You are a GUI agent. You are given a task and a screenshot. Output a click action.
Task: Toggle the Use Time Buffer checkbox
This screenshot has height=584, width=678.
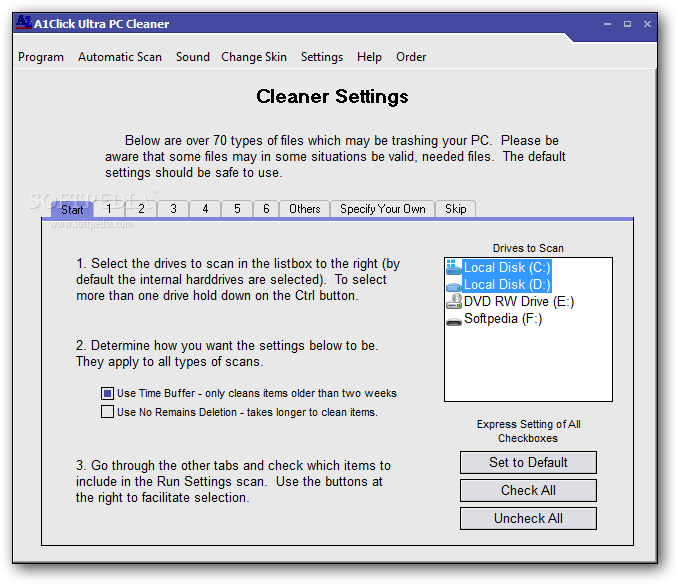(x=107, y=393)
